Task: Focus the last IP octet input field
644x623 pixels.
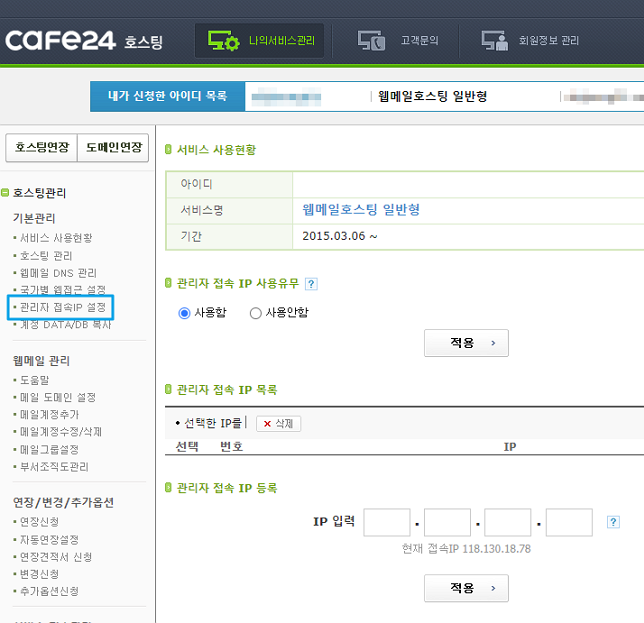Action: click(569, 522)
